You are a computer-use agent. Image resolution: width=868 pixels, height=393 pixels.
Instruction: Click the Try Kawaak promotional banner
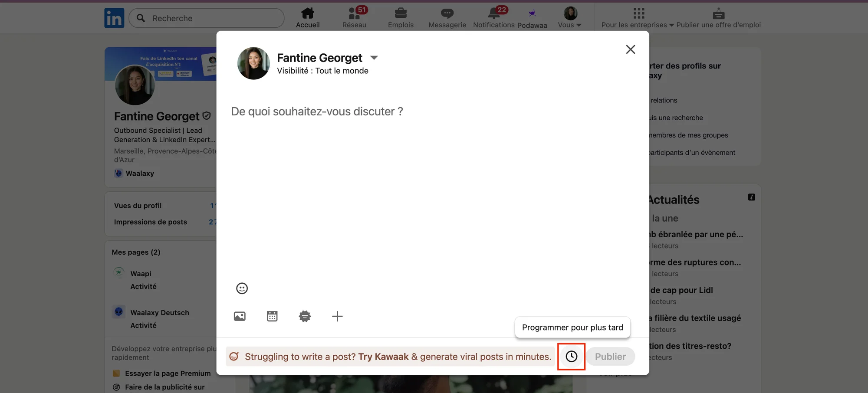[390, 357]
